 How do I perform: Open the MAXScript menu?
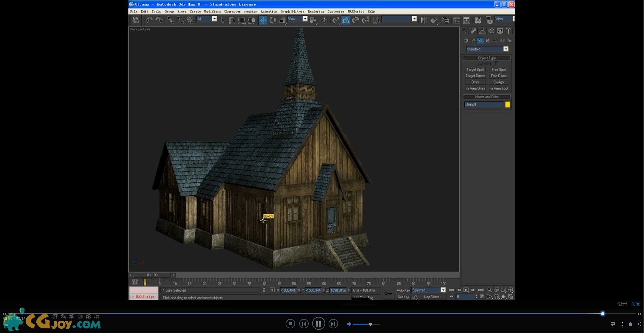click(x=356, y=11)
